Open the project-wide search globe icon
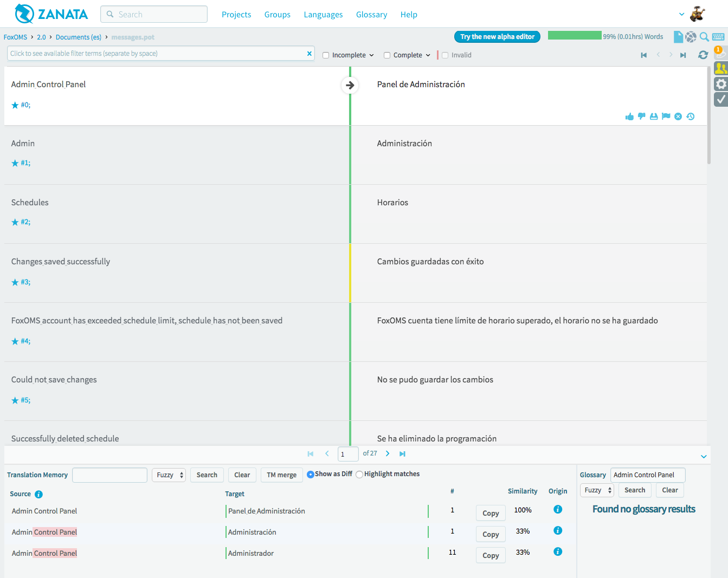The width and height of the screenshot is (728, 578). point(691,37)
